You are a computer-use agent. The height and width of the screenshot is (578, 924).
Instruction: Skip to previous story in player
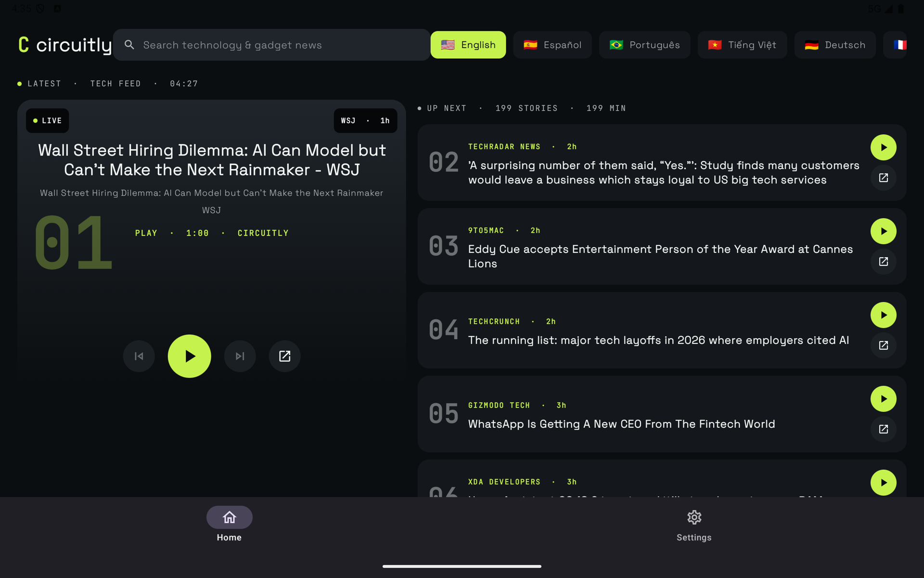tap(139, 356)
